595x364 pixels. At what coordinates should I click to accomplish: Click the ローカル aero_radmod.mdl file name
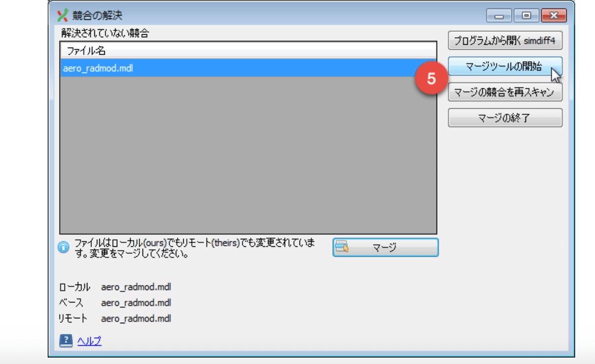pos(136,287)
